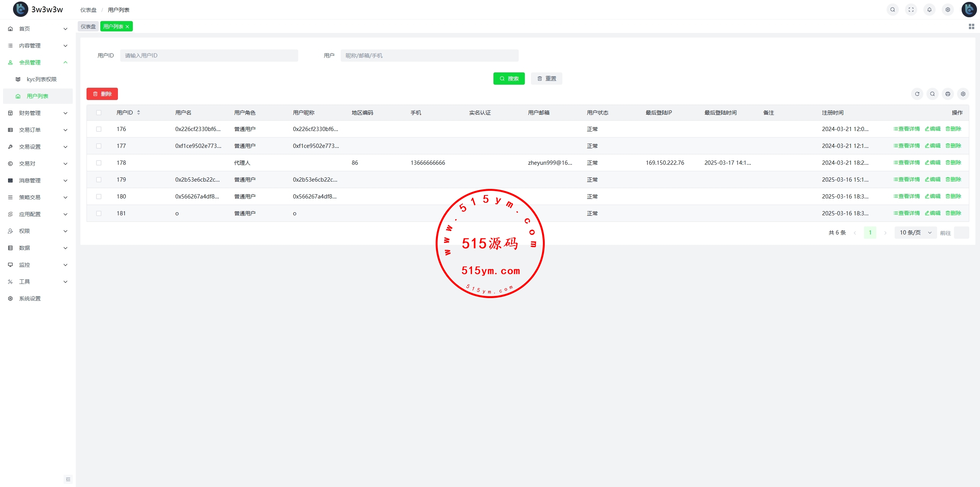Image resolution: width=980 pixels, height=487 pixels.
Task: Click the print icon above table
Action: (947, 94)
